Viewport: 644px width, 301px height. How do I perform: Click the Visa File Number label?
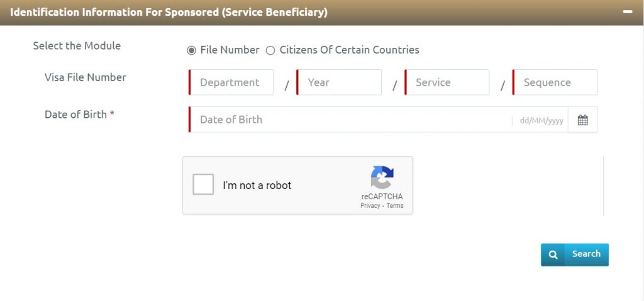pyautogui.click(x=85, y=77)
